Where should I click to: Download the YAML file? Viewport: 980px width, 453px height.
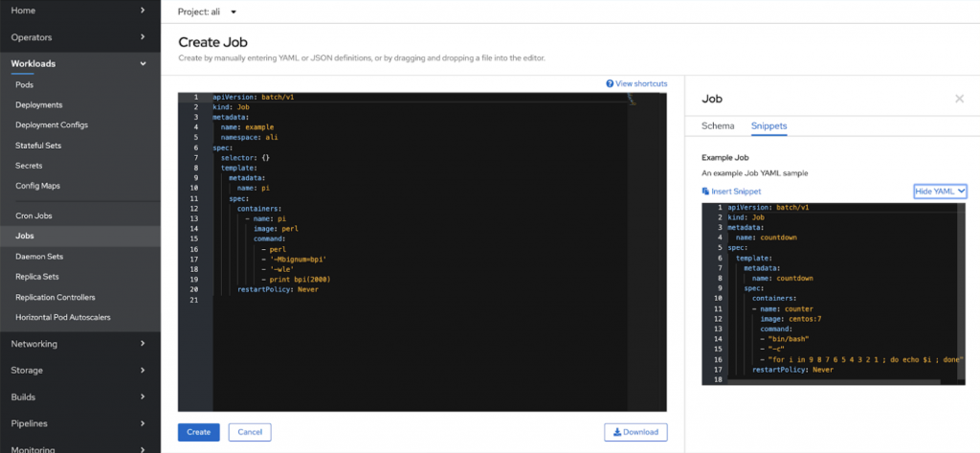coord(635,432)
